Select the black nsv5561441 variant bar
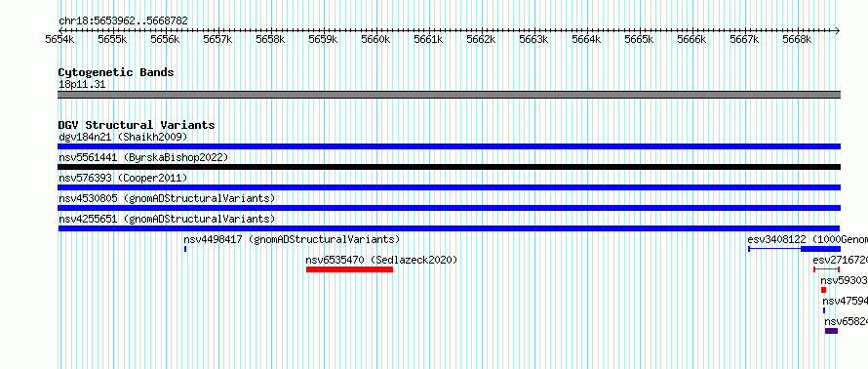868x369 pixels. point(449,167)
